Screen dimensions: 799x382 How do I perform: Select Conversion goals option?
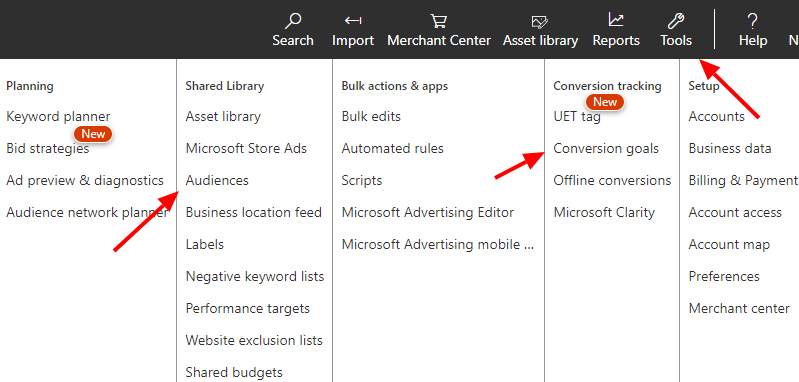(x=606, y=149)
